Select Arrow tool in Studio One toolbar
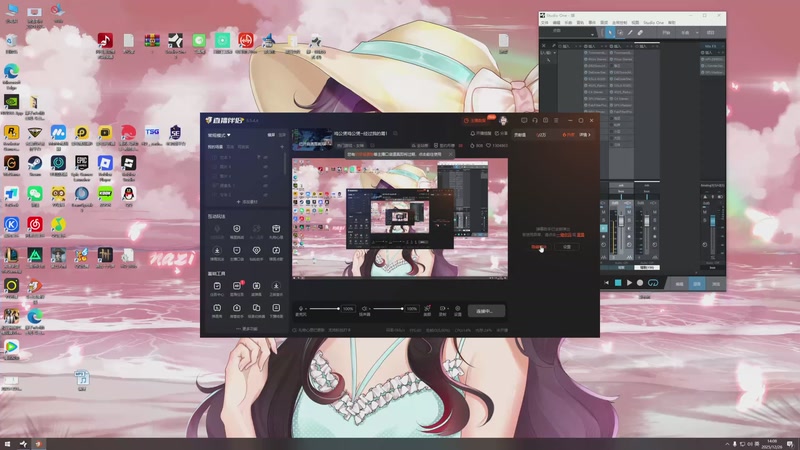Screen dimensions: 800x450 coord(610,32)
